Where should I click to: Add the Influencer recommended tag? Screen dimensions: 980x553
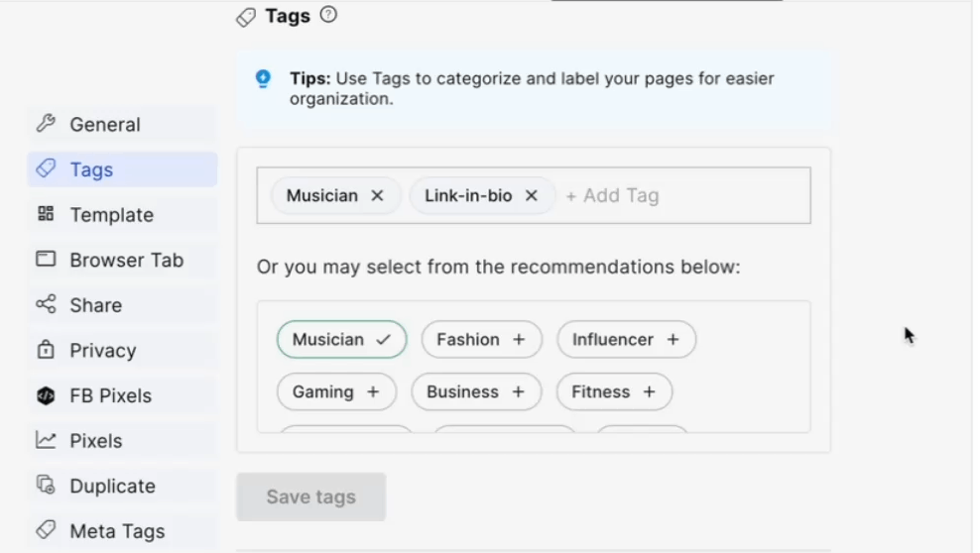[x=626, y=340]
